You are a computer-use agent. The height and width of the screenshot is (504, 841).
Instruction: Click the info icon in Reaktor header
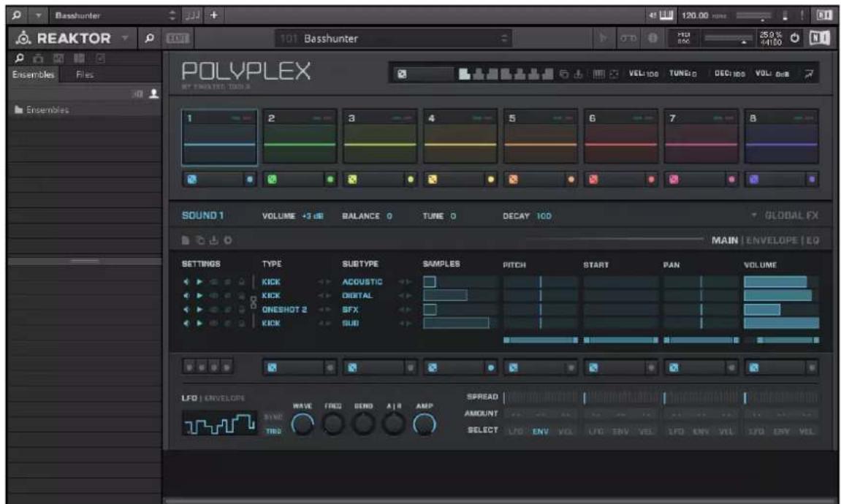tap(652, 38)
